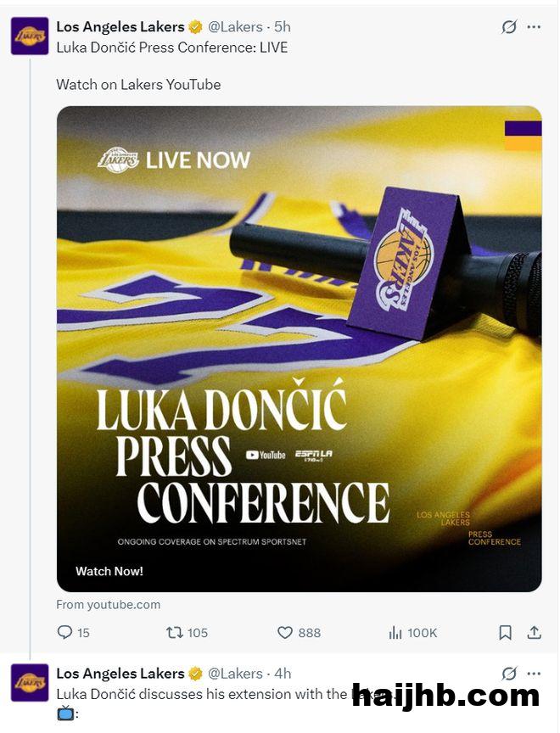Image resolution: width=560 pixels, height=733 pixels.
Task: Click the verified badge beside Lakers name
Action: tap(195, 27)
